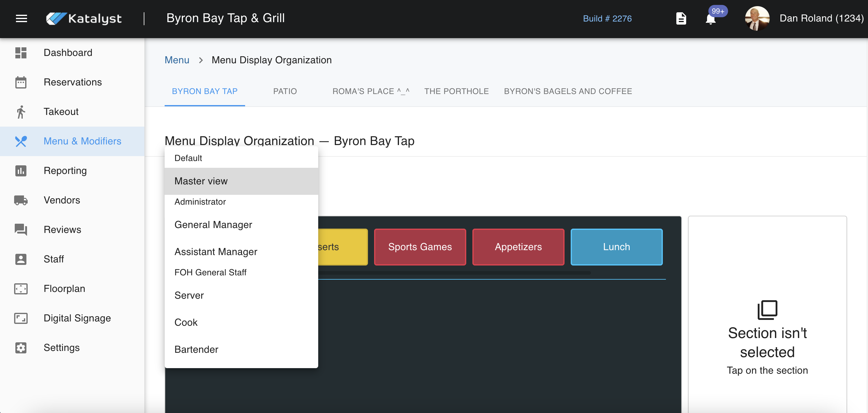Click the Build # 2276 link

point(607,18)
